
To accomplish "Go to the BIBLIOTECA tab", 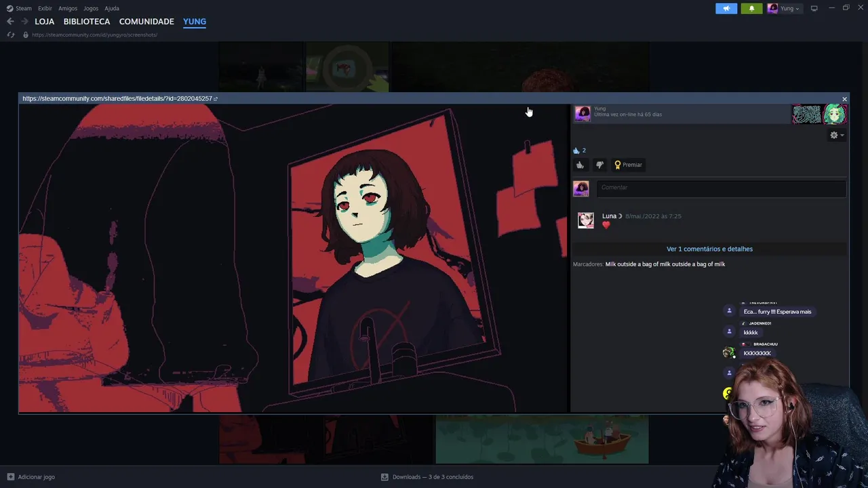I will (x=87, y=22).
